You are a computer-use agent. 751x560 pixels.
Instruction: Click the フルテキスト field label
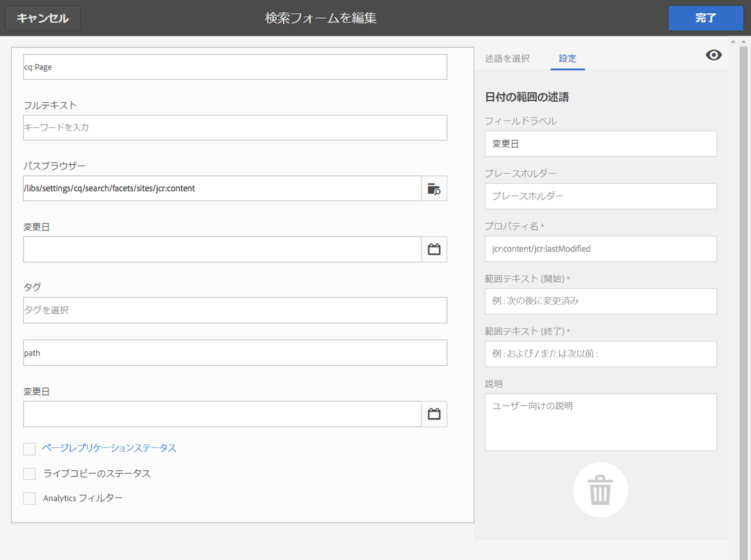click(50, 105)
